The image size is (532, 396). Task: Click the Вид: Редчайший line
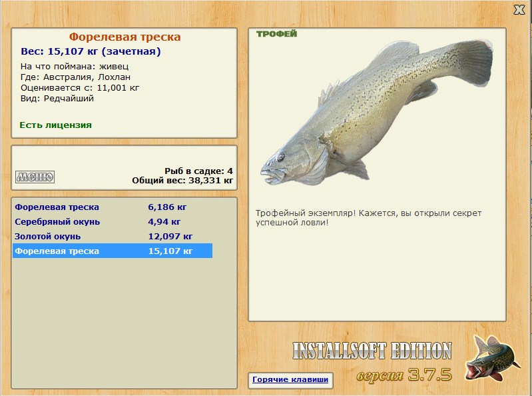click(x=57, y=99)
